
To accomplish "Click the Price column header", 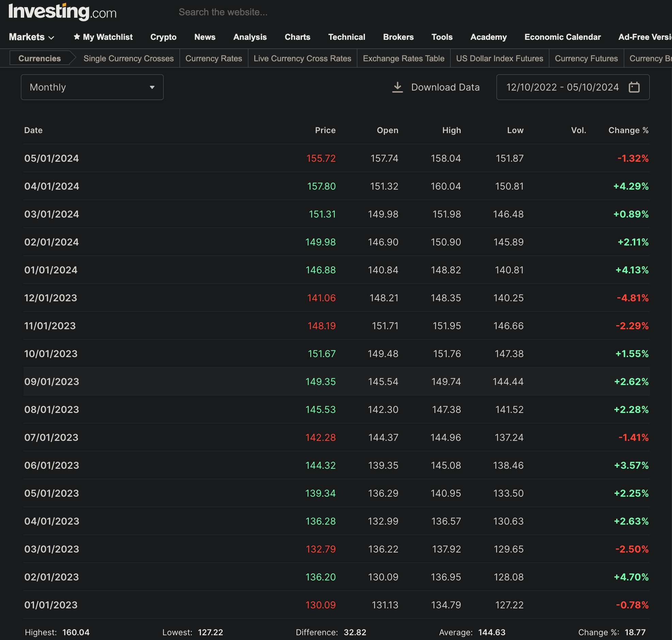I will (325, 130).
